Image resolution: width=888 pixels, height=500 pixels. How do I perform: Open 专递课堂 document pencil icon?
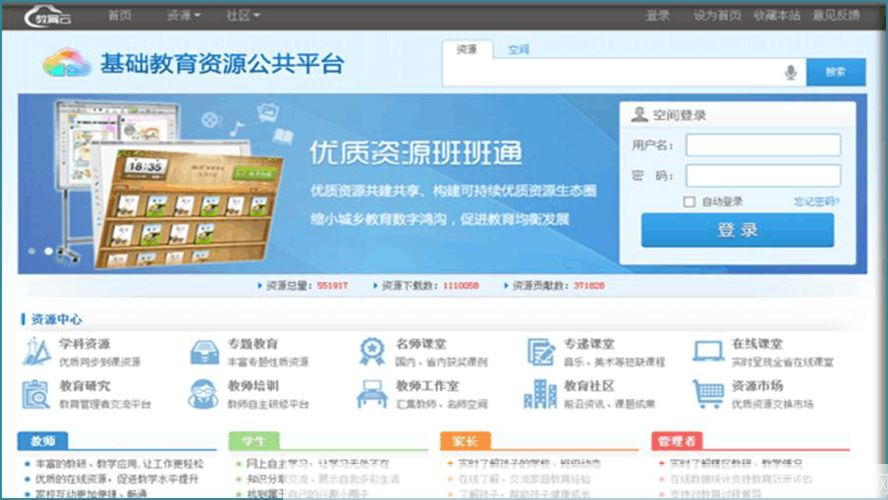click(541, 352)
